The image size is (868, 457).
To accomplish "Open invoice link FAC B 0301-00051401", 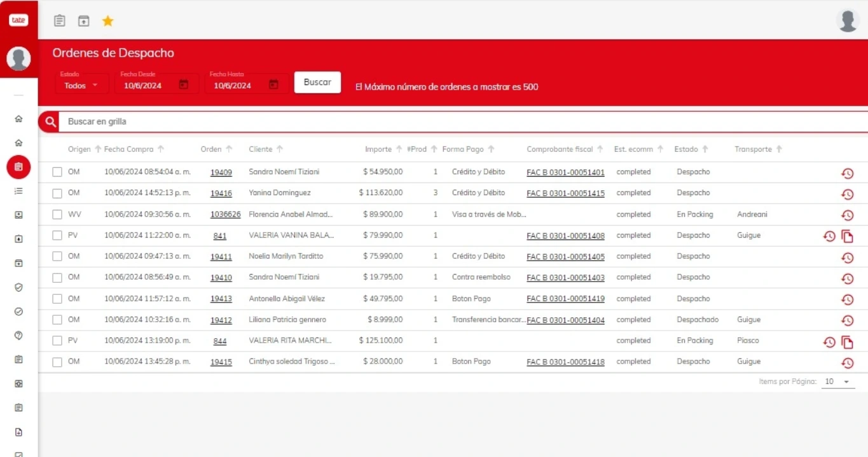I will click(565, 172).
